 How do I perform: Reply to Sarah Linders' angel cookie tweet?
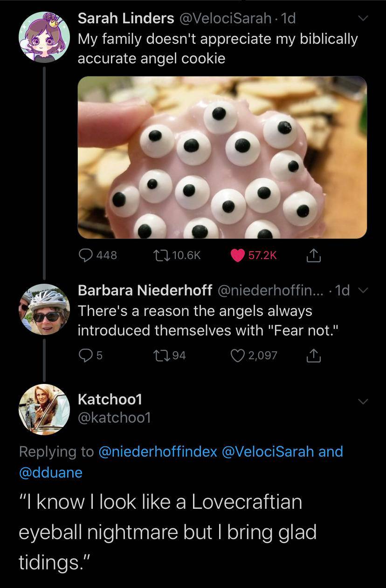click(87, 255)
